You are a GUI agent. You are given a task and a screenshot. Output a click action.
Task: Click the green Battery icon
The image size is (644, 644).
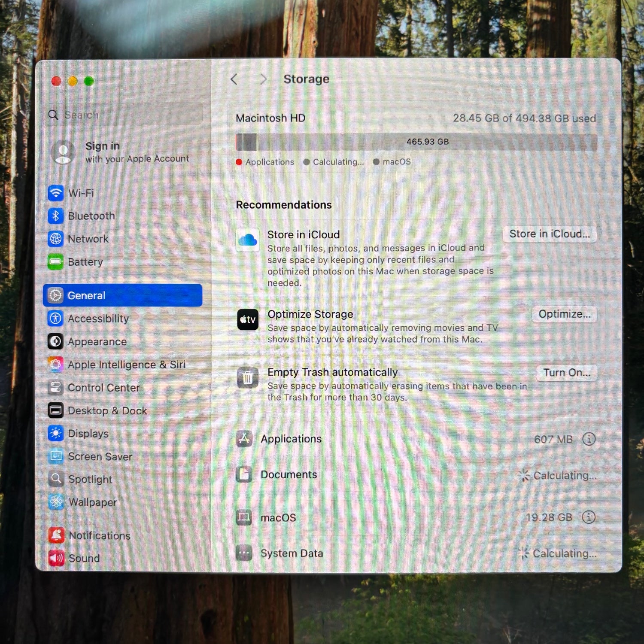[x=56, y=261]
